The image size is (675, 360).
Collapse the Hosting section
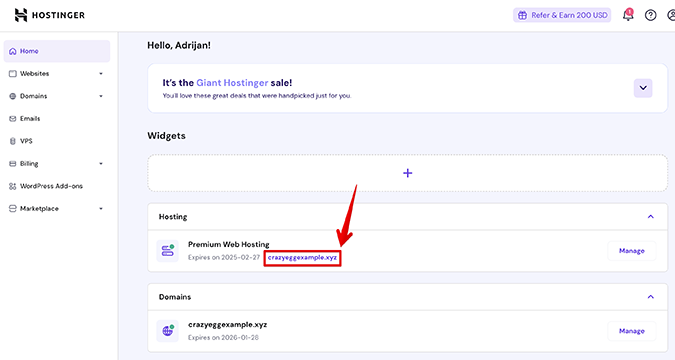click(650, 217)
